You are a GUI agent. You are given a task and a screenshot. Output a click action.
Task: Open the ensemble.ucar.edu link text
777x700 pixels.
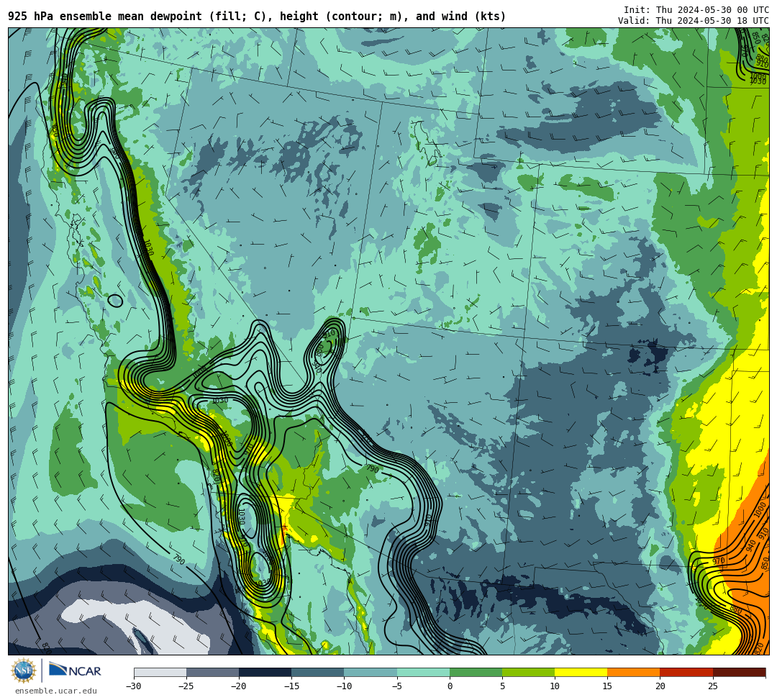[x=56, y=691]
